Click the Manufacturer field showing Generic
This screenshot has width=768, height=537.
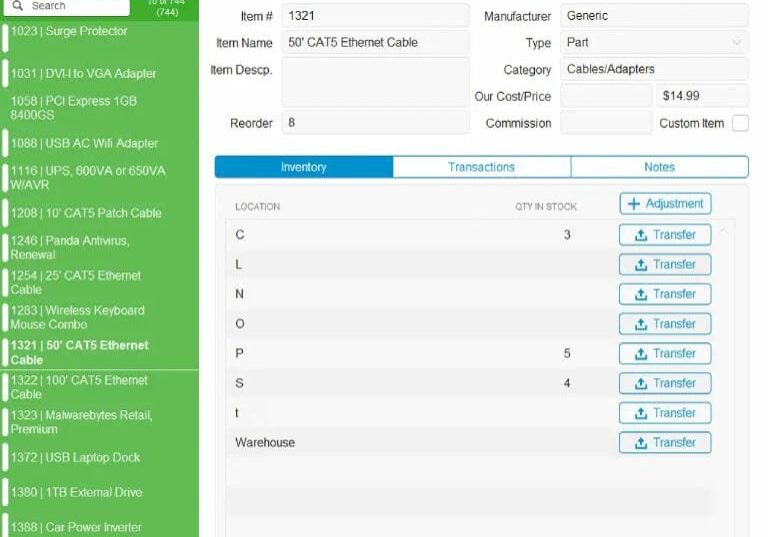[x=654, y=16]
